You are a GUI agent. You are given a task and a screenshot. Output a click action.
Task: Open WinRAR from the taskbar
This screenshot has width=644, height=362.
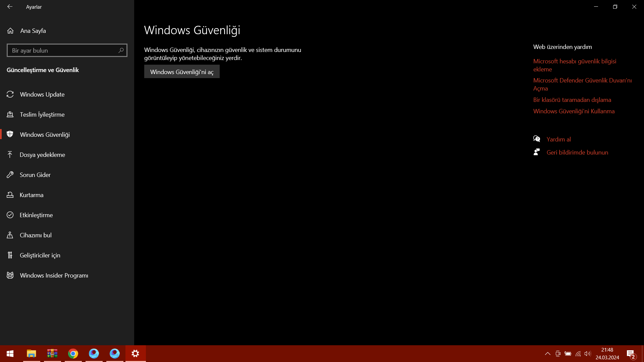point(52,354)
